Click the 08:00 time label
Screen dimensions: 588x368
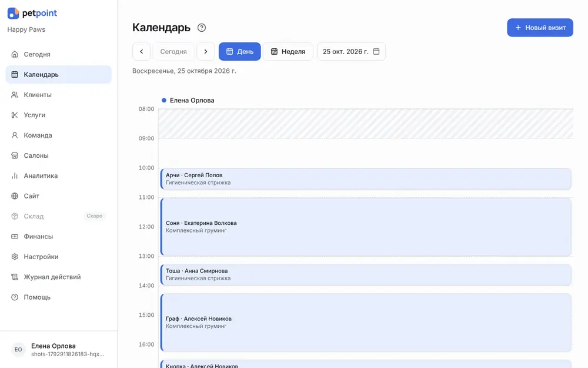(x=146, y=109)
